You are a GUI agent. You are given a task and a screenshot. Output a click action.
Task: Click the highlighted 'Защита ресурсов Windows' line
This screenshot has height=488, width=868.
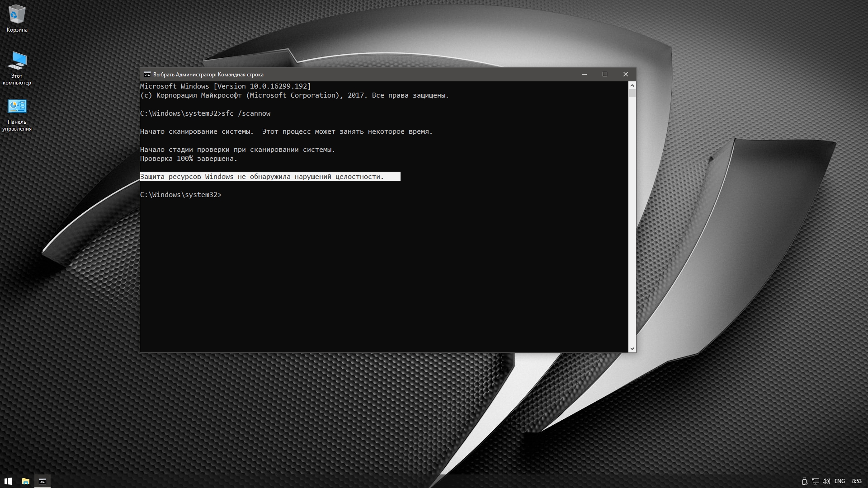(x=262, y=177)
